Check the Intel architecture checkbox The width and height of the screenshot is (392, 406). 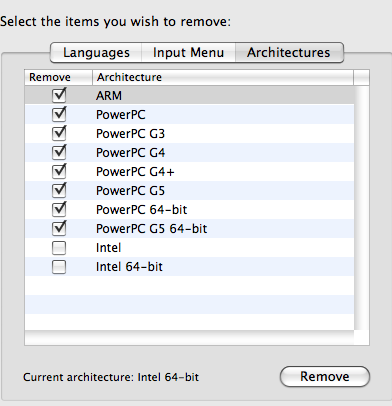pos(59,248)
